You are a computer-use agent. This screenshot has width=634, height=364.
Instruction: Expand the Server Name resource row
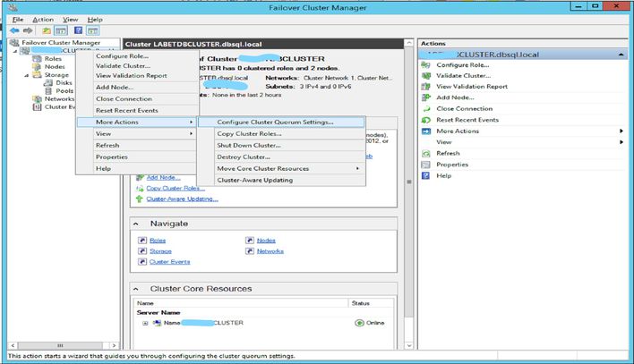(x=145, y=323)
